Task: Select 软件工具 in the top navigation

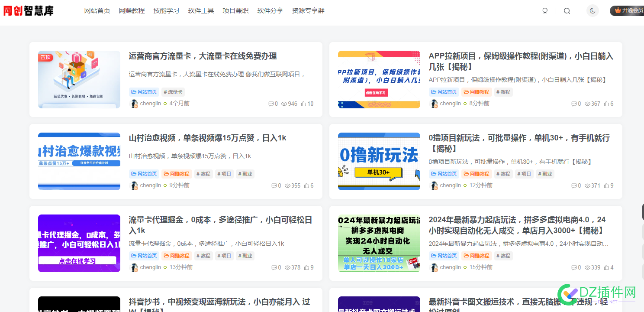Action: pyautogui.click(x=201, y=10)
